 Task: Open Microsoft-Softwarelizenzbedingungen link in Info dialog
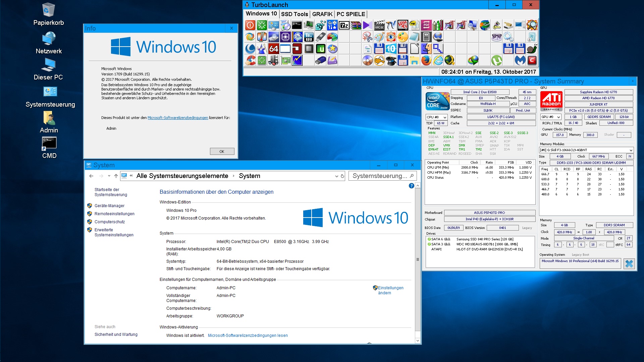pos(178,118)
